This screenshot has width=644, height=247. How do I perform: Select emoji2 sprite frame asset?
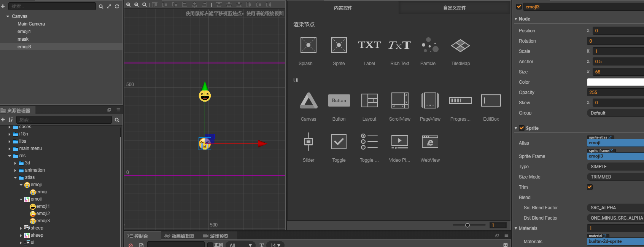click(x=43, y=214)
